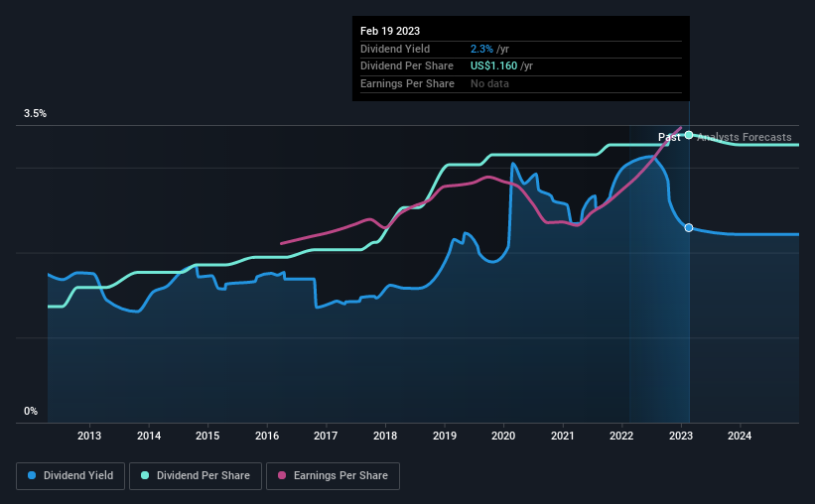Image resolution: width=815 pixels, height=504 pixels.
Task: Click the 2013 x-axis year label
Action: coord(89,436)
